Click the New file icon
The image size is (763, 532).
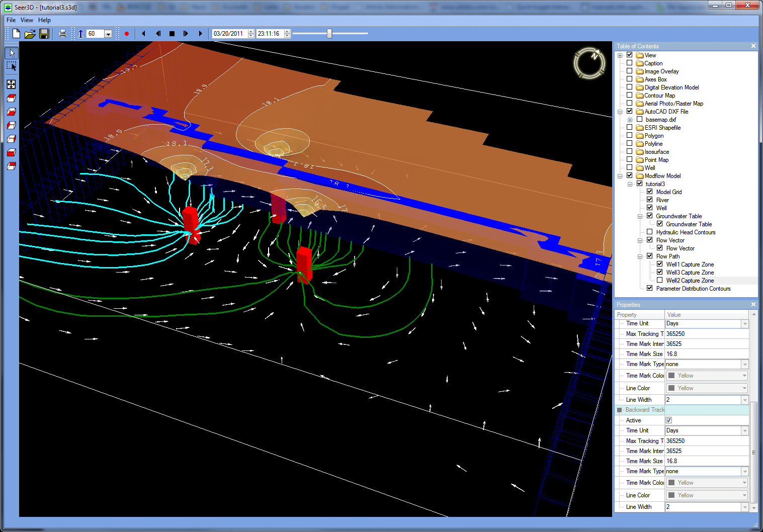click(16, 34)
